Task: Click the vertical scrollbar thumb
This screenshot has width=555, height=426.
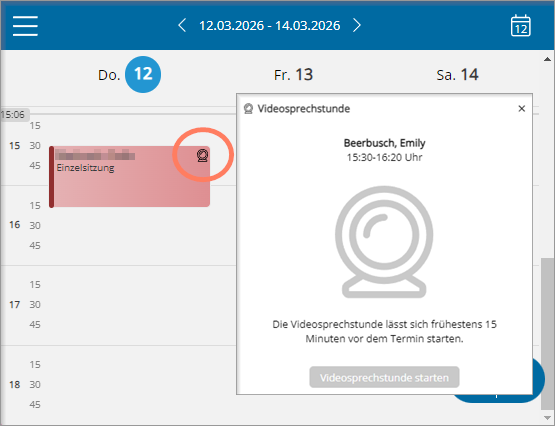Action: point(547,334)
